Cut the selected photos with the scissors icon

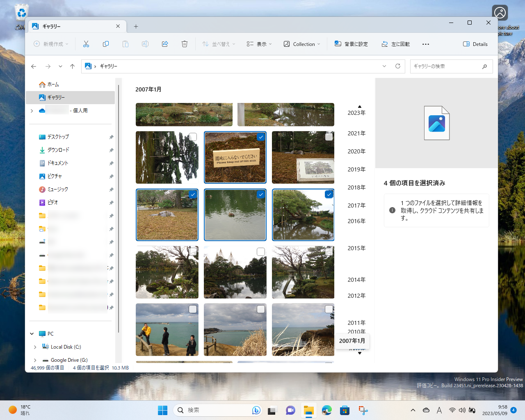coord(86,44)
